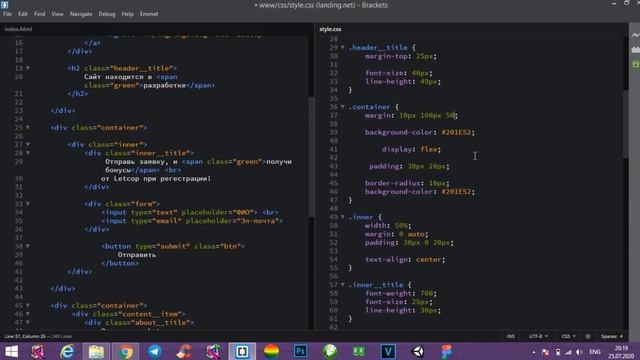640x360 pixels.
Task: Fold the form div at line 33
Action: [x=28, y=203]
